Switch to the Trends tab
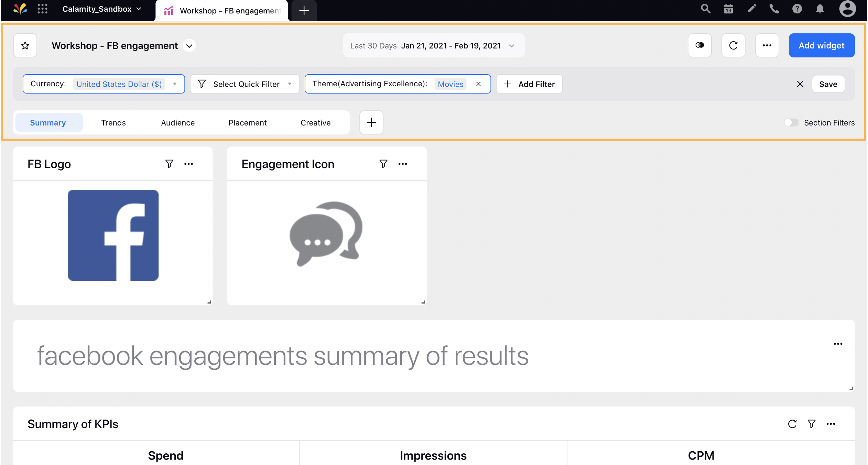Viewport: 868px width, 465px height. point(113,122)
